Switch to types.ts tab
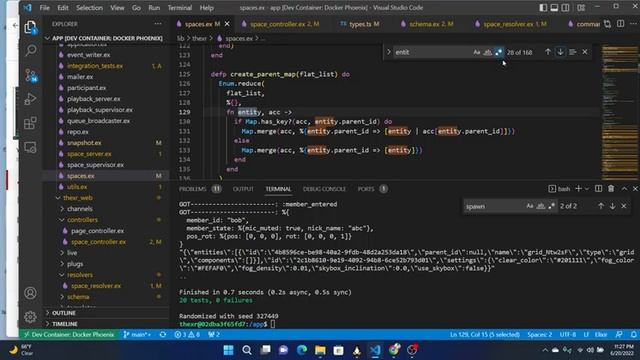The width and height of the screenshot is (640, 360). tap(360, 24)
